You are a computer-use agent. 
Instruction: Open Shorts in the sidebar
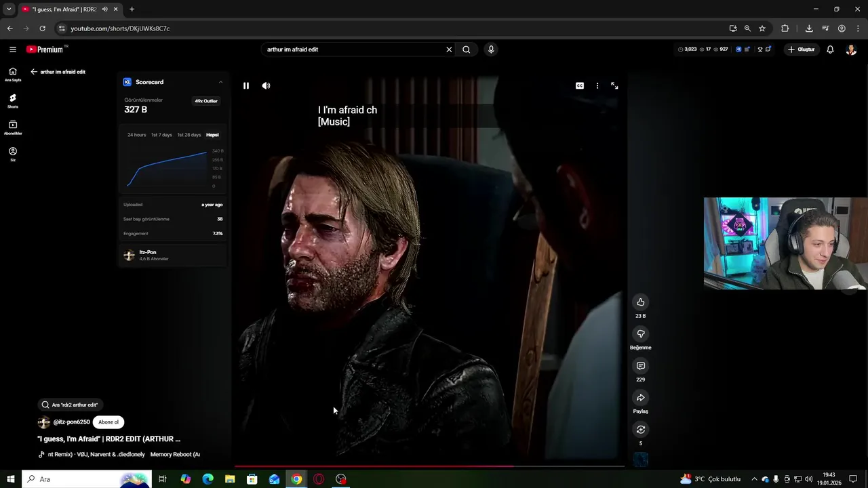[x=13, y=101]
